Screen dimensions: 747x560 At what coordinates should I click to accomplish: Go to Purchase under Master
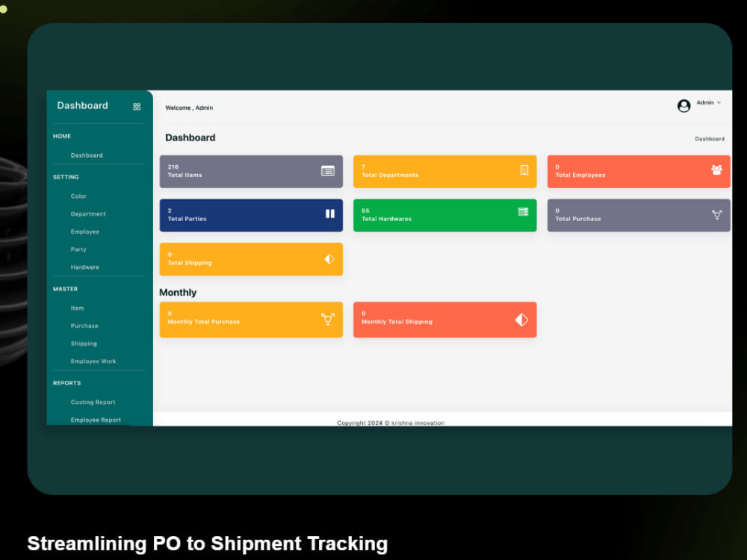click(84, 326)
